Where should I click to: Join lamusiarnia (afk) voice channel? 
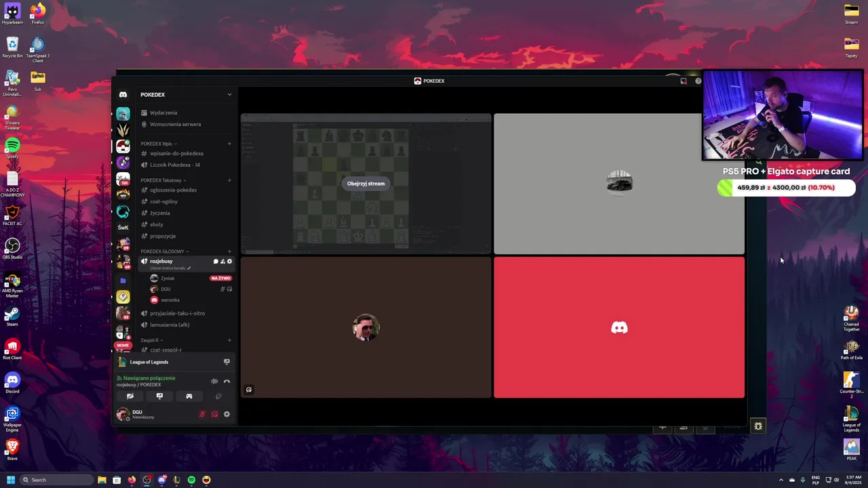coord(186,325)
